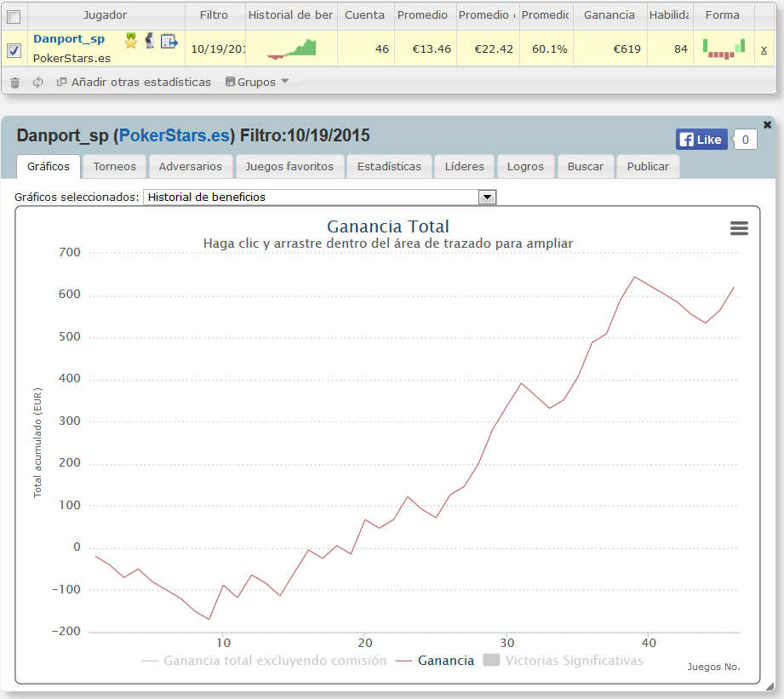Click the €13.46 average cell
Viewport: 784px width, 699px height.
[432, 49]
